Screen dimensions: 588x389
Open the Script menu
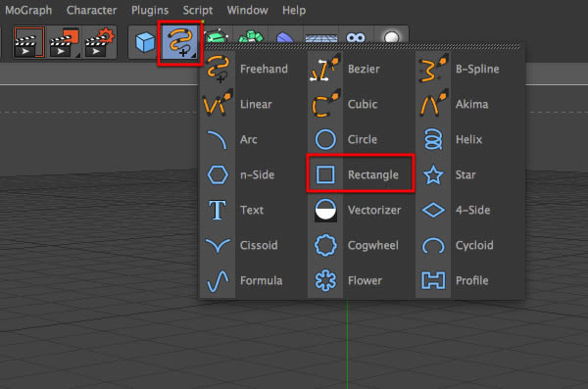[x=198, y=10]
